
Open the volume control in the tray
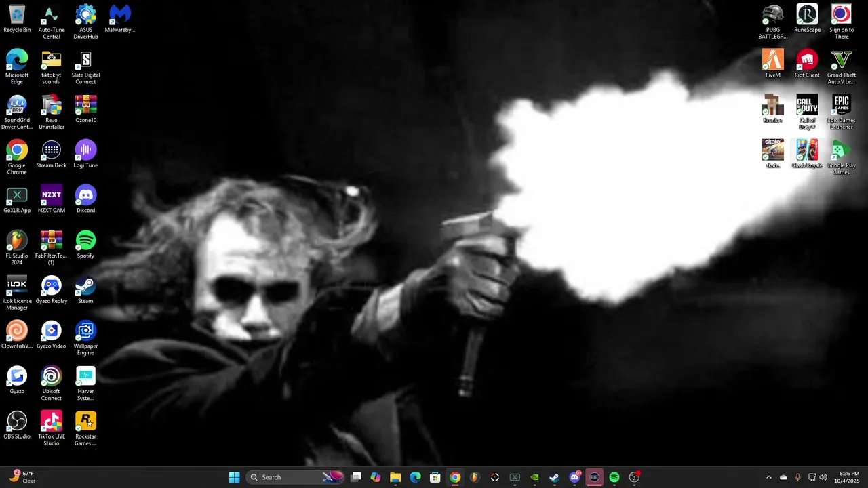click(x=823, y=477)
